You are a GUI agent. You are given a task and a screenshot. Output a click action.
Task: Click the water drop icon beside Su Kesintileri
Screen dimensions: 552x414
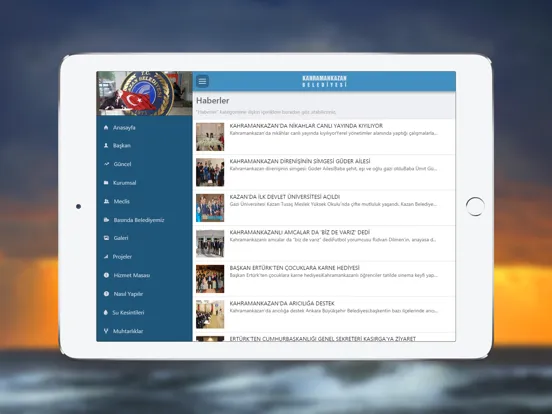pos(106,313)
